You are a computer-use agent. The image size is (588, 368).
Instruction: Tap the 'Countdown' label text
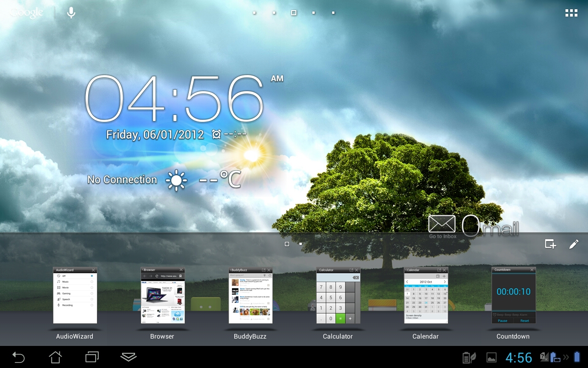(513, 336)
